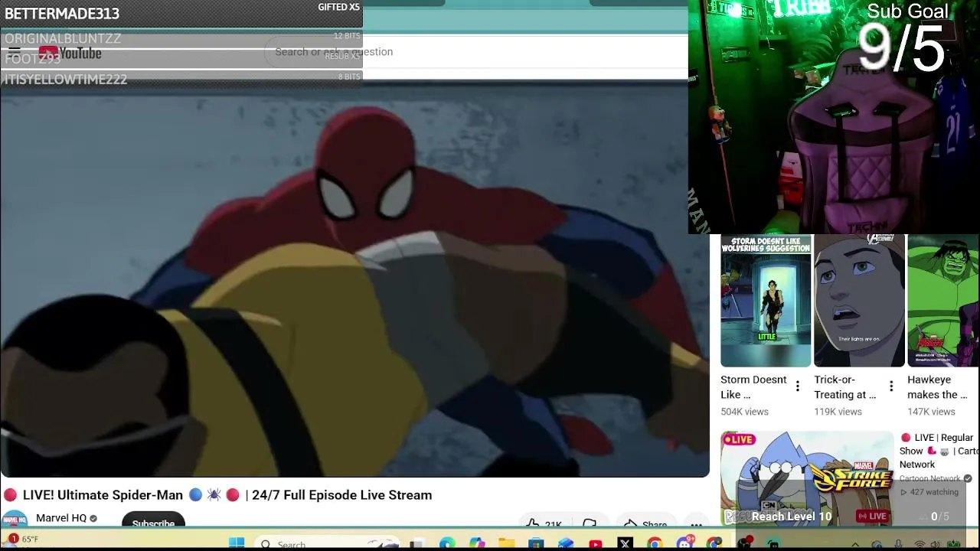Open the Wi-Fi network tray icon
The width and height of the screenshot is (980, 551).
point(920,545)
